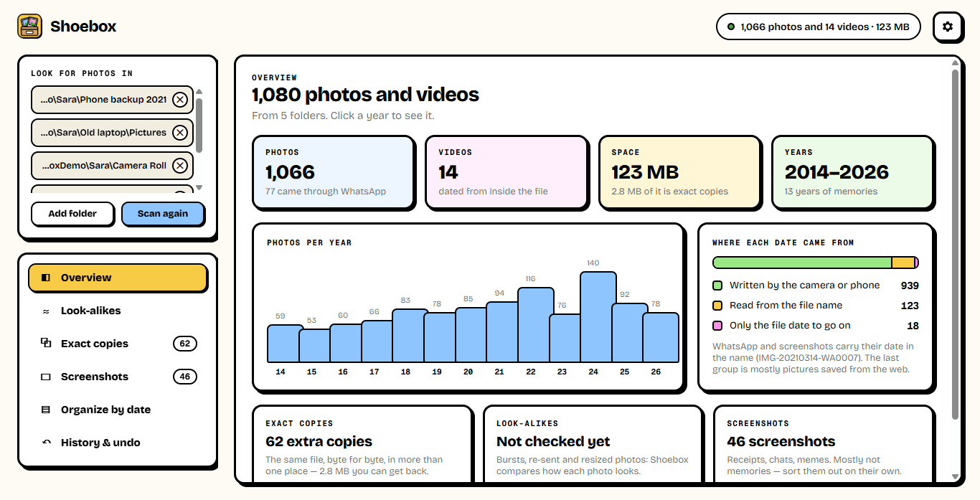Click the Exact copies duplicate icon
Viewport: 980px width, 500px height.
46,344
